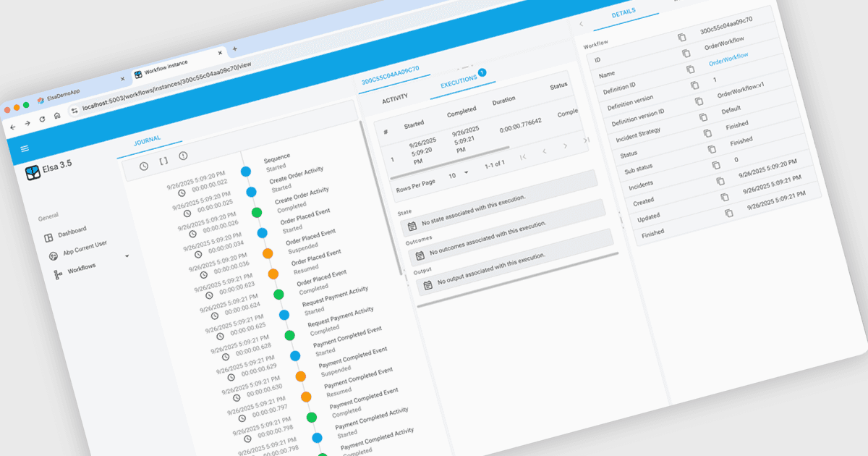Close the ElsaDemoApp browser tab
This screenshot has width=868, height=456.
coord(122,79)
